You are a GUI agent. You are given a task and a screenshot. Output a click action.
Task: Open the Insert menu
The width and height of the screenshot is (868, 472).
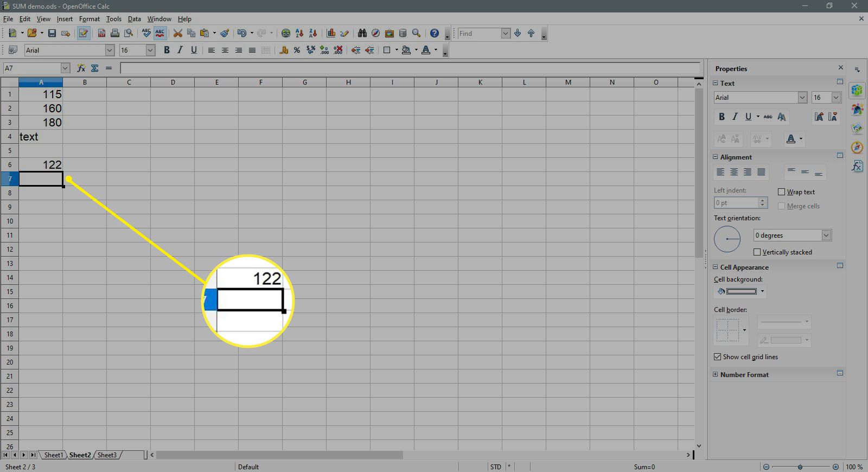click(65, 19)
